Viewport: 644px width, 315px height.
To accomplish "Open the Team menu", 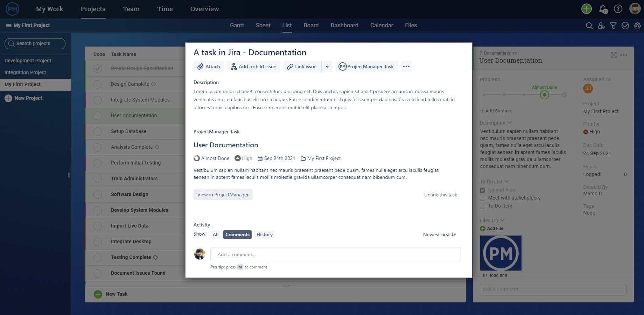I will (131, 9).
